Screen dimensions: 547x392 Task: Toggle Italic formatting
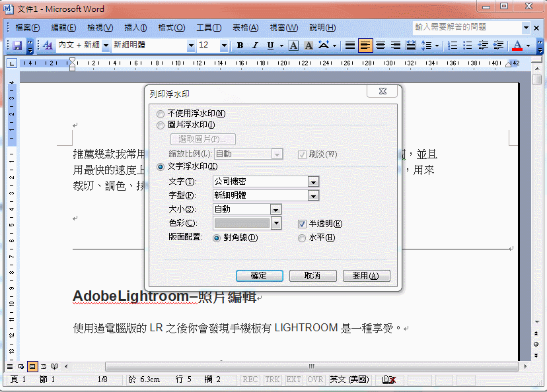(255, 46)
